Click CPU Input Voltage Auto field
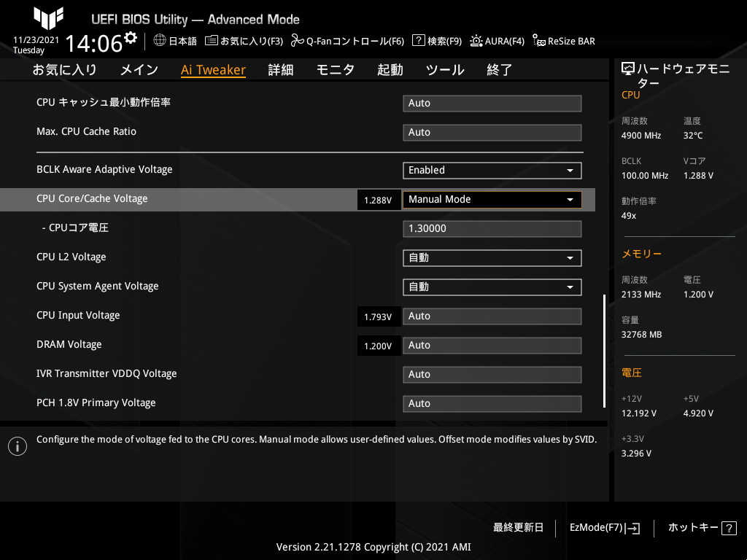 492,316
